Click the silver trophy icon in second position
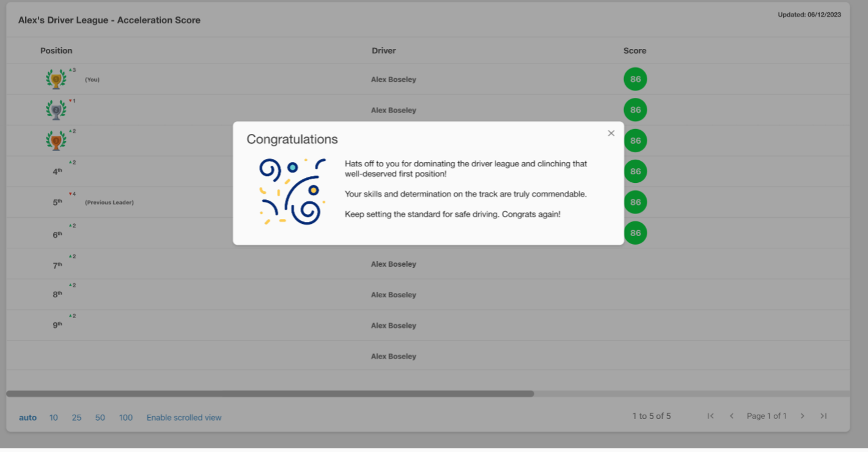The image size is (868, 452). pos(56,109)
